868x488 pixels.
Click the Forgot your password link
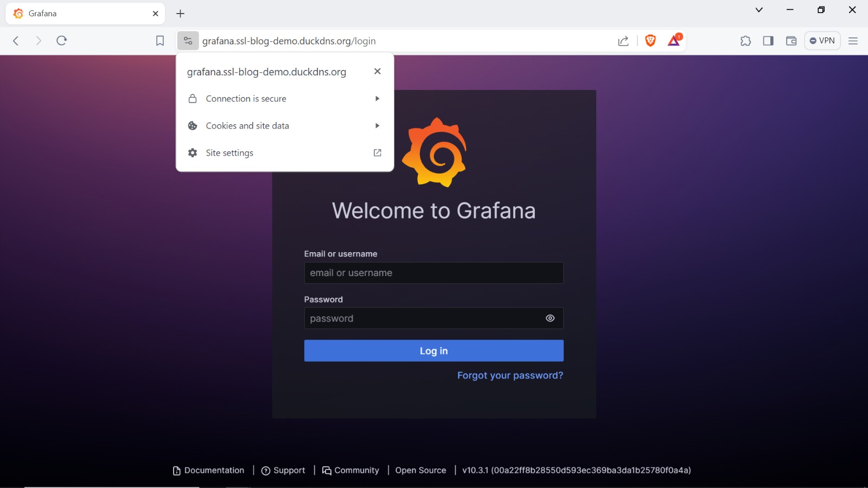click(510, 375)
